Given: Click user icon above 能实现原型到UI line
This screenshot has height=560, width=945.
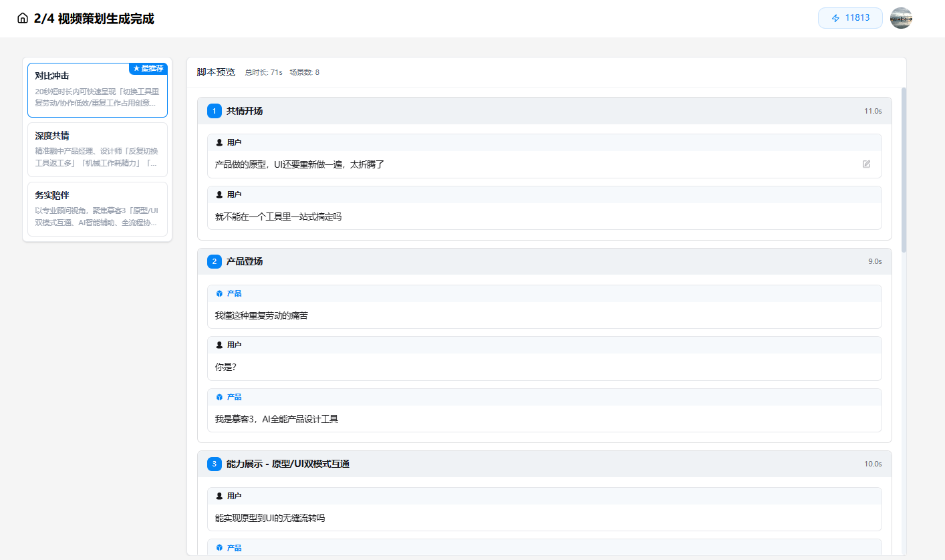Looking at the screenshot, I should (219, 496).
